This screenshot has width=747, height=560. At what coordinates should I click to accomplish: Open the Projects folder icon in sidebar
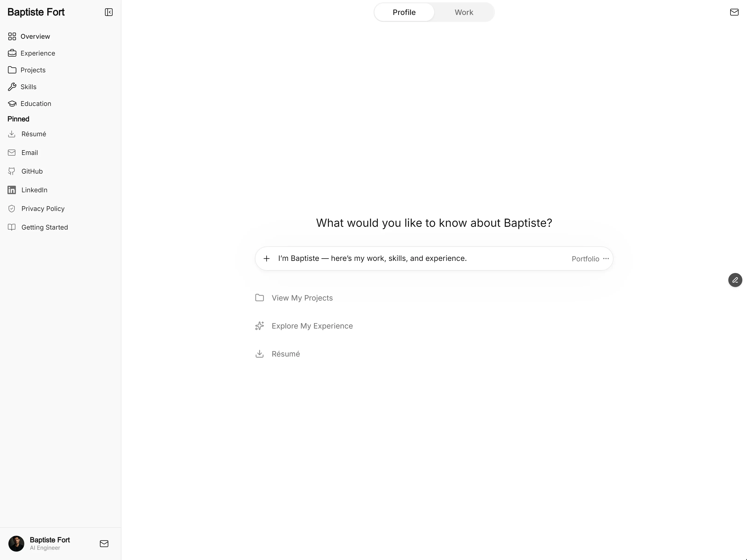[12, 70]
